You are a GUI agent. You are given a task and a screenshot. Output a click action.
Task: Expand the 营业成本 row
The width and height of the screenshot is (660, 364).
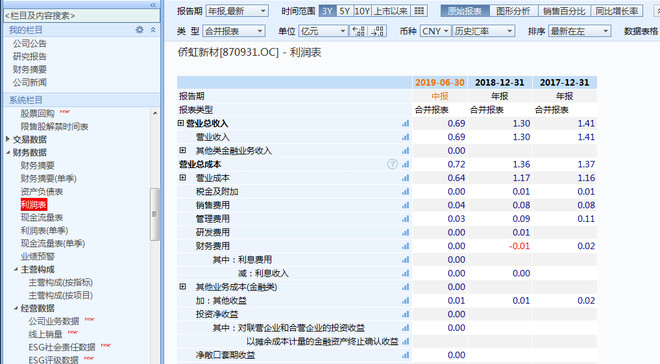pyautogui.click(x=183, y=178)
